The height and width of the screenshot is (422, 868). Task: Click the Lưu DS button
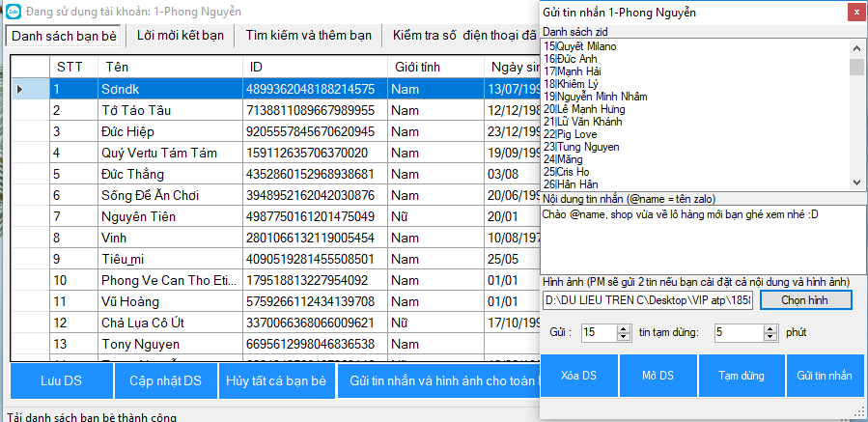60,380
